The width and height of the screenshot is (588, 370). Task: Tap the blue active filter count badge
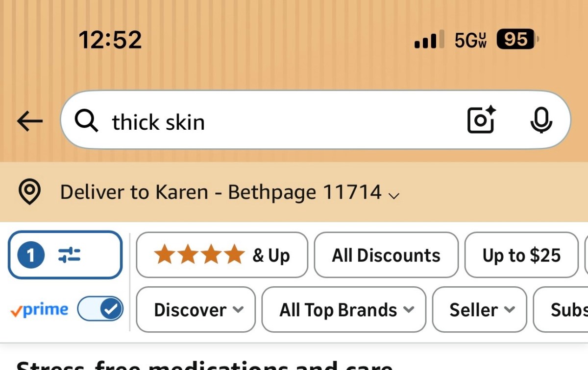point(31,255)
